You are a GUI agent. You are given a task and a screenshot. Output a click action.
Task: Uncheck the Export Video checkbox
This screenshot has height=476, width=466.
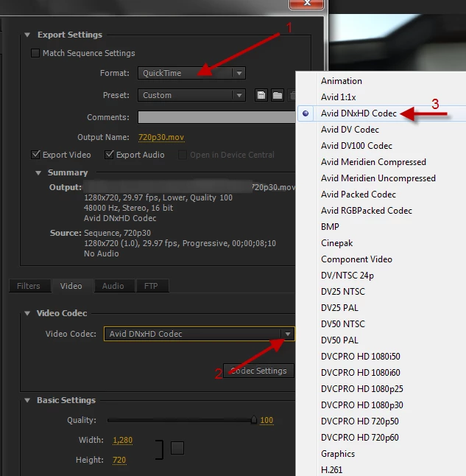click(35, 155)
